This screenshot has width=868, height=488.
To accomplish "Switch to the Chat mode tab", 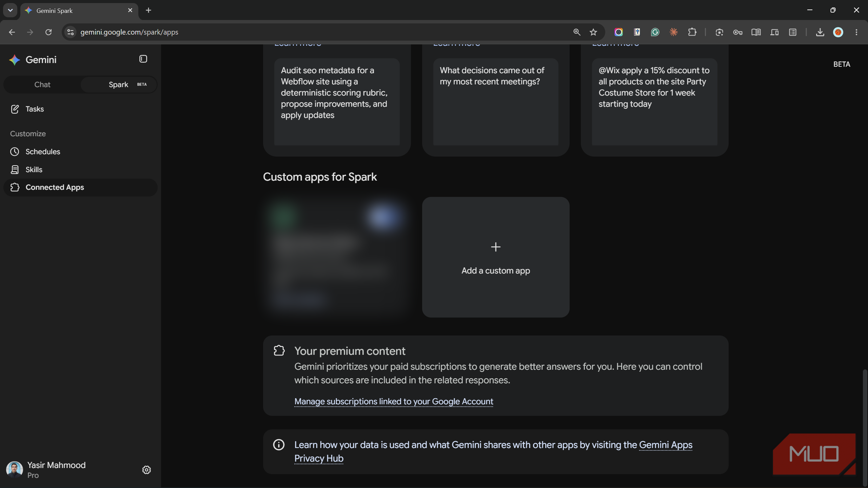I will pyautogui.click(x=42, y=85).
